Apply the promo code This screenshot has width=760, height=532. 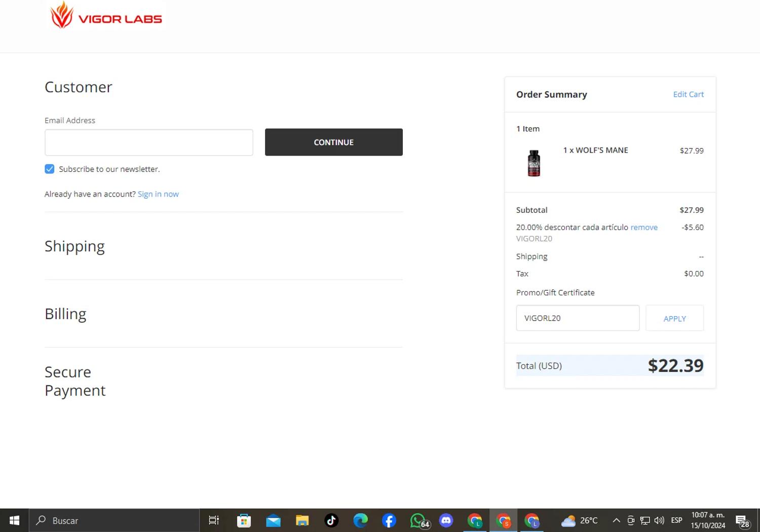[x=674, y=318]
